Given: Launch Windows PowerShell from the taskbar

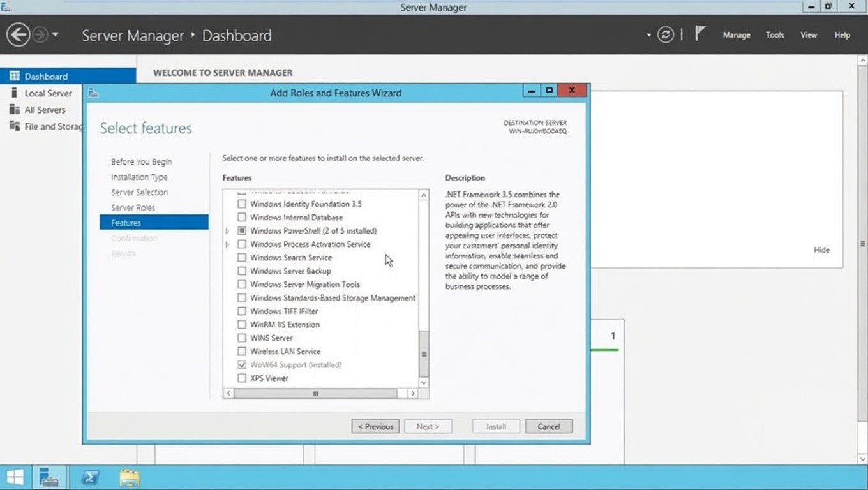Looking at the screenshot, I should pyautogui.click(x=90, y=477).
